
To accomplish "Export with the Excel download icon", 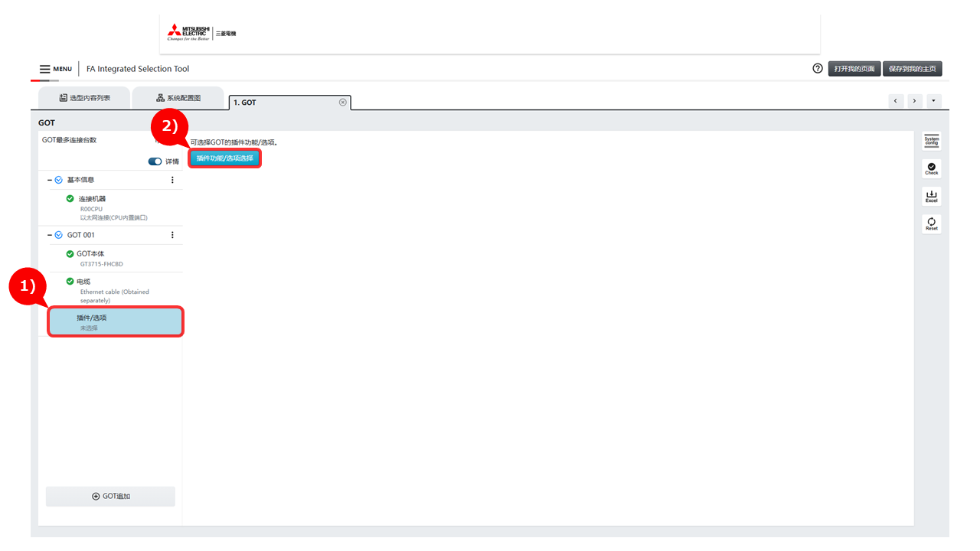I will click(931, 197).
